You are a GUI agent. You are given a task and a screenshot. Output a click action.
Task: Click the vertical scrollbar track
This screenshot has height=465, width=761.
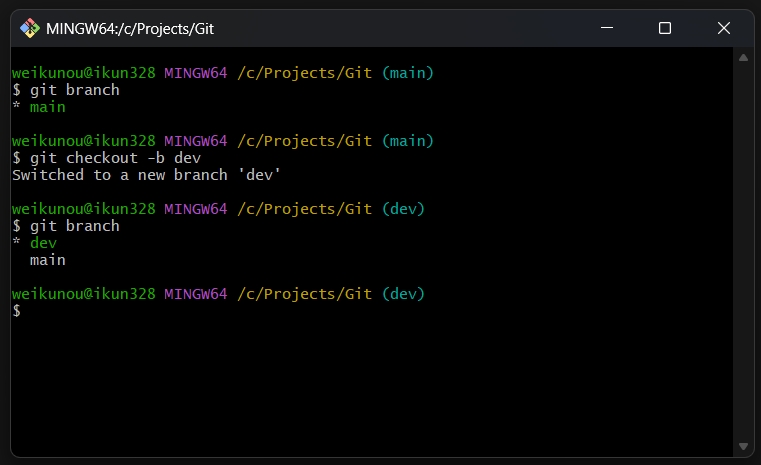(x=743, y=252)
